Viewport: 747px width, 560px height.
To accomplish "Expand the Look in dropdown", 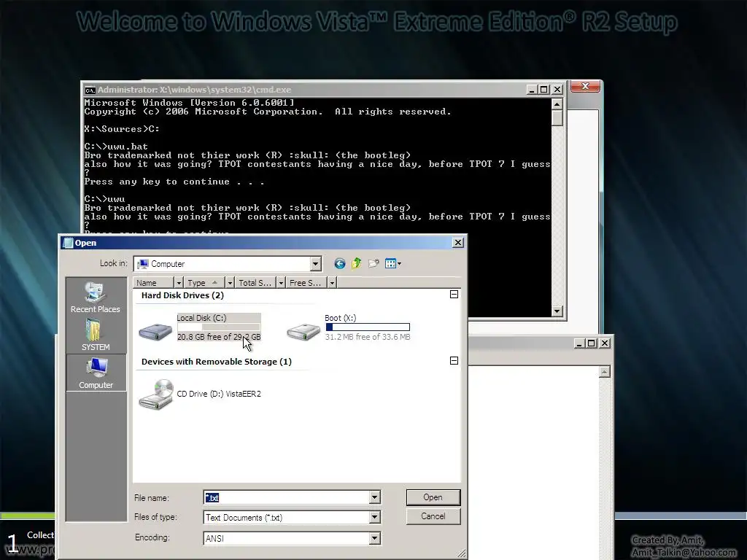I will (x=315, y=264).
